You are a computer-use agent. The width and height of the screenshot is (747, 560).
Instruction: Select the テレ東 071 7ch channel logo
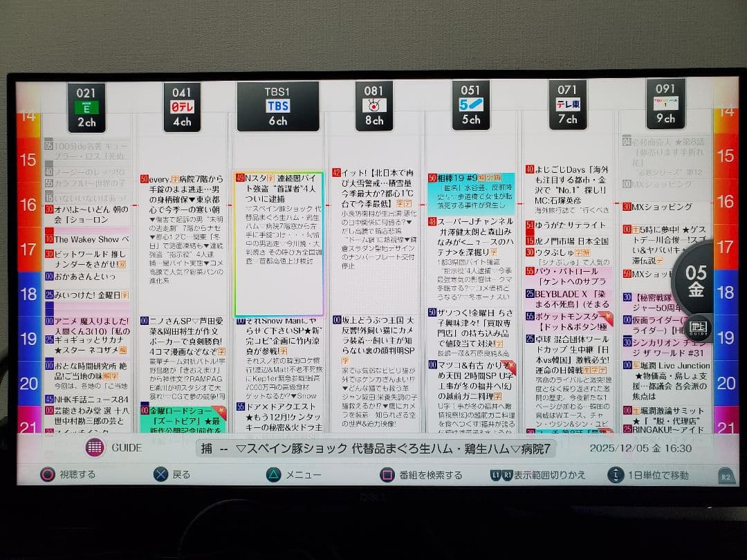567,104
